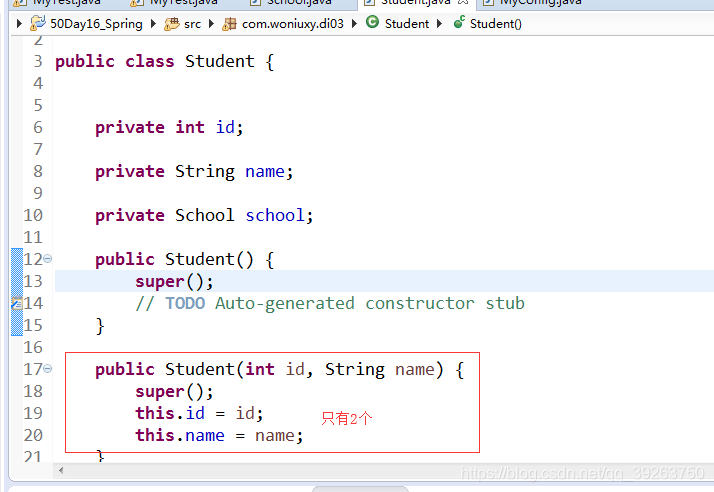Expand the breadcrumb arrow before Student() constructor
The height and width of the screenshot is (492, 714).
[439, 23]
